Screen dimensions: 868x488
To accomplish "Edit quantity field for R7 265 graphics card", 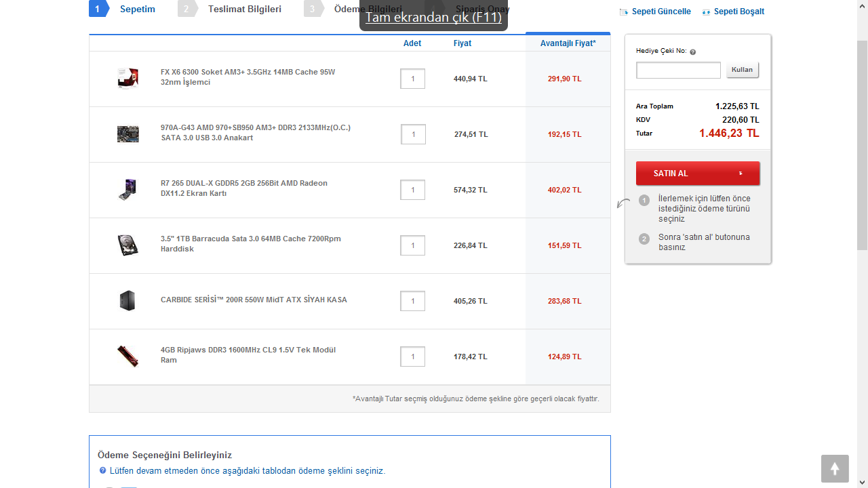I will [412, 190].
